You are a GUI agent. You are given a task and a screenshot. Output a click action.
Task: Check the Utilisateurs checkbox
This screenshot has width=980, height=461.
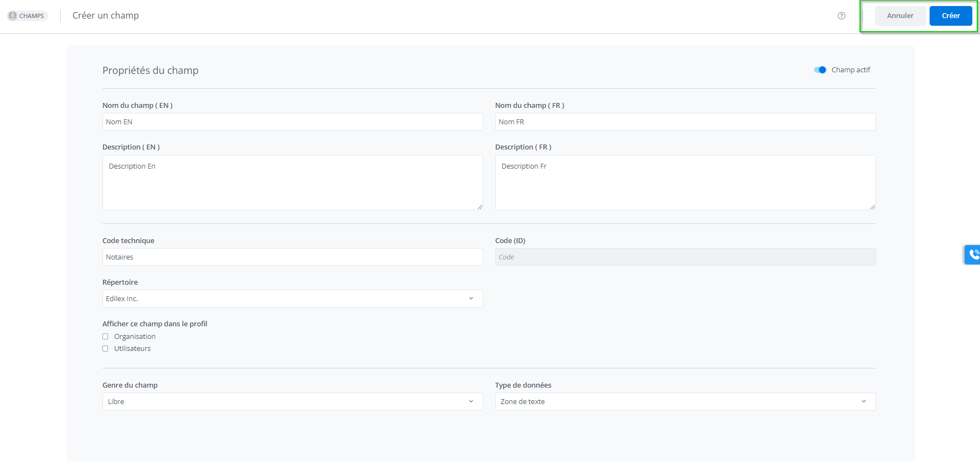click(105, 349)
